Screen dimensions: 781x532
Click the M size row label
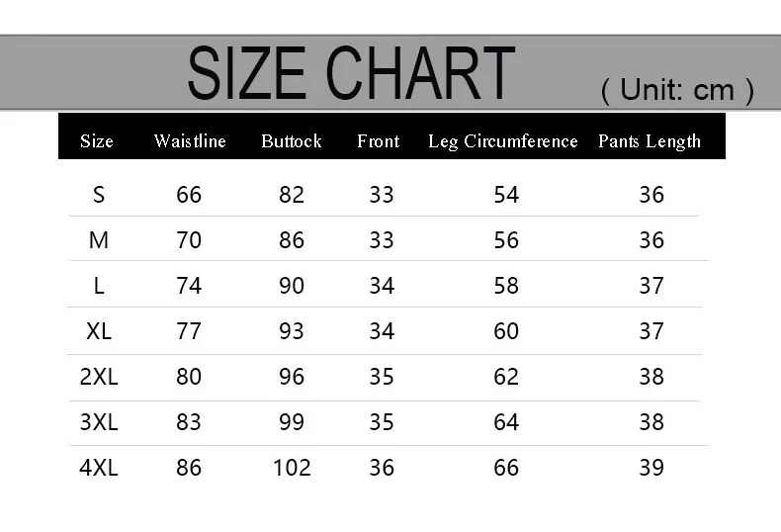[x=99, y=240]
